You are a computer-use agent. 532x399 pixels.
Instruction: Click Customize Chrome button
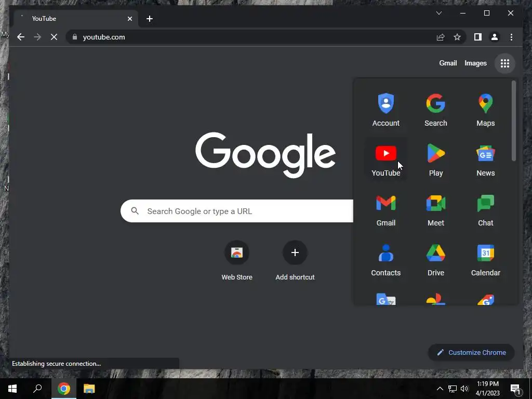tap(471, 353)
